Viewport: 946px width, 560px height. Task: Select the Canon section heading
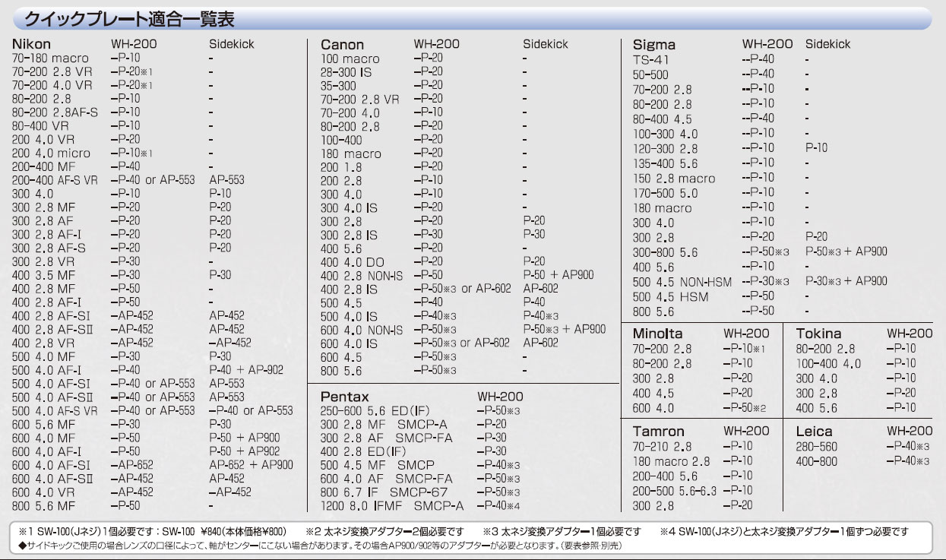[342, 45]
